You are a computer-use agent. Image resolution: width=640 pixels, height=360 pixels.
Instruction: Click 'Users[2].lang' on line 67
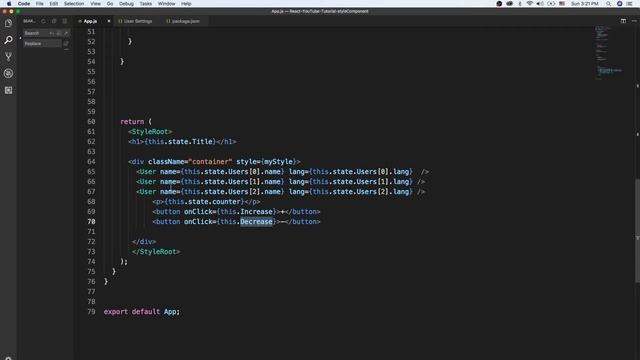[382, 191]
